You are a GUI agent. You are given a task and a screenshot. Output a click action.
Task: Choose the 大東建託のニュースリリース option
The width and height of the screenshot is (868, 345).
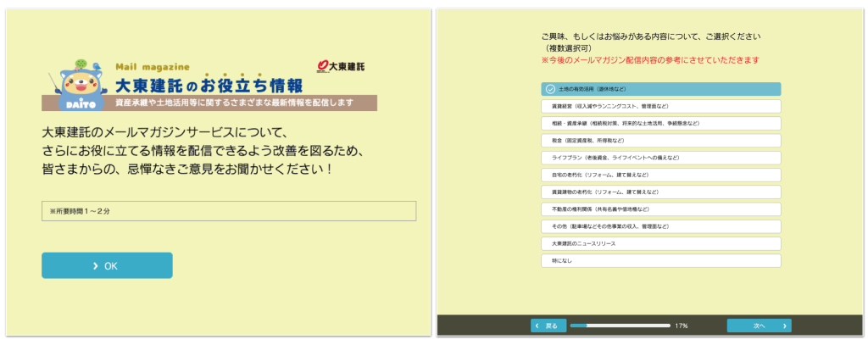[x=660, y=243]
